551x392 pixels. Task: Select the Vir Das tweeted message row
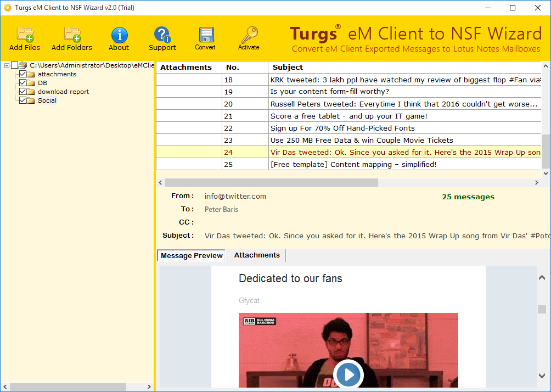pyautogui.click(x=348, y=152)
